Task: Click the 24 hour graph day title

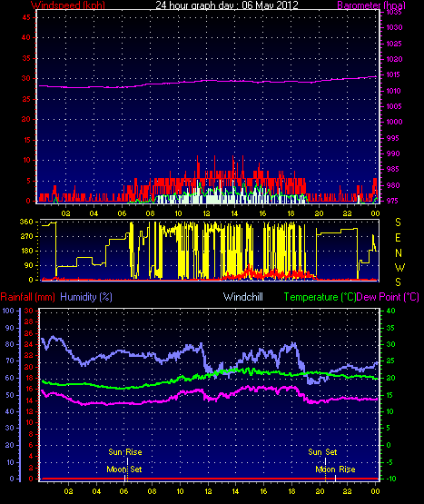Action: [227, 5]
